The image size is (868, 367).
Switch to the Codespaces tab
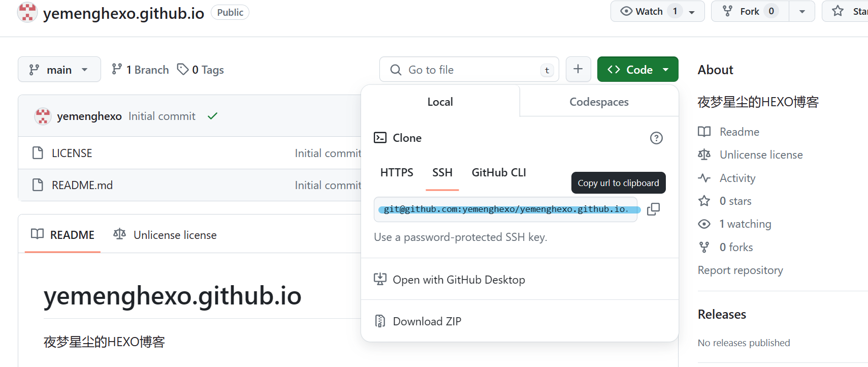point(599,102)
